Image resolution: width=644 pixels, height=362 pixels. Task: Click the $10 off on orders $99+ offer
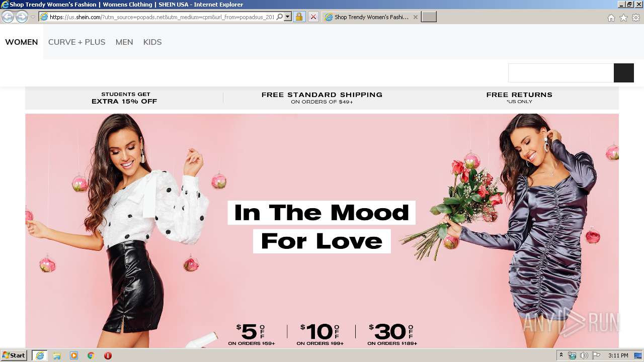(x=320, y=334)
